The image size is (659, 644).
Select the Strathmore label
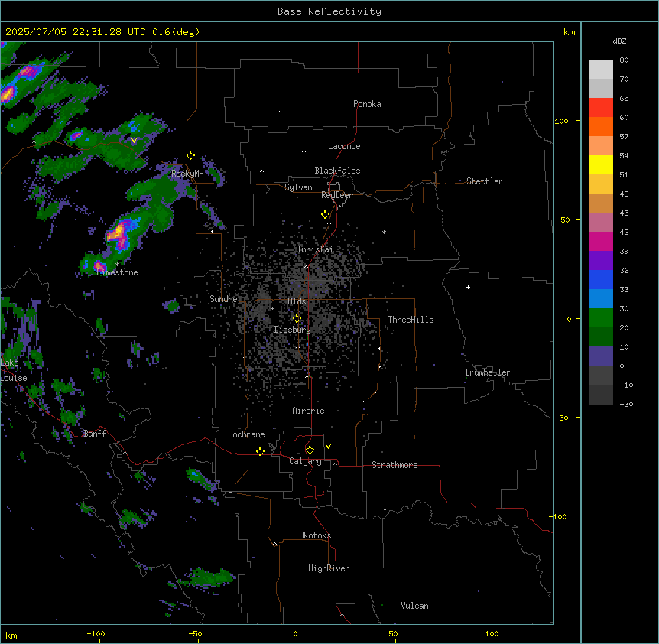pos(394,465)
